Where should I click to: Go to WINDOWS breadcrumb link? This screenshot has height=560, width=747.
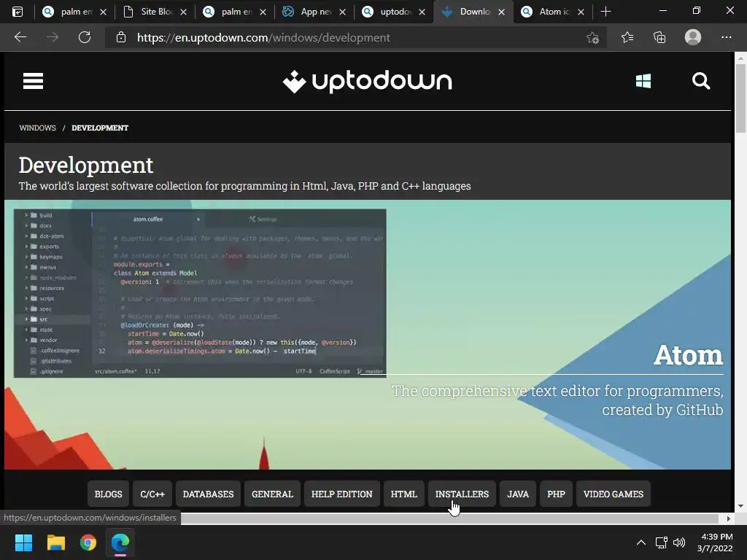(38, 128)
